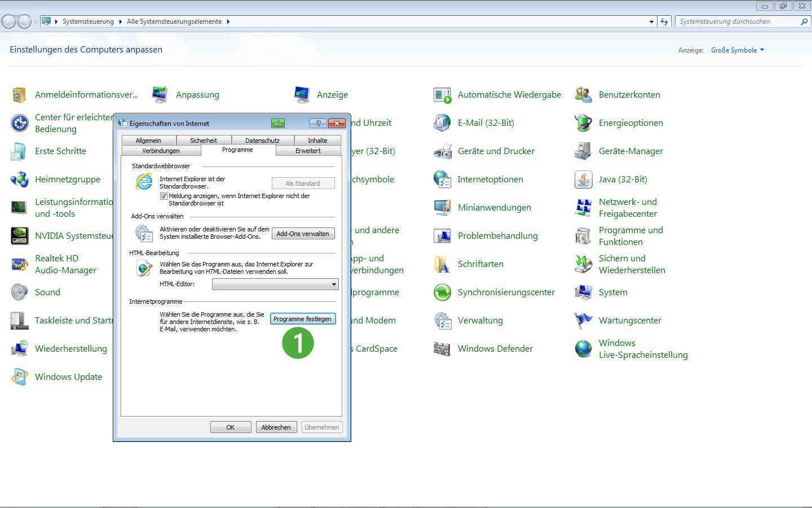
Task: Click the Geräte und Drucker icon
Action: click(x=442, y=151)
